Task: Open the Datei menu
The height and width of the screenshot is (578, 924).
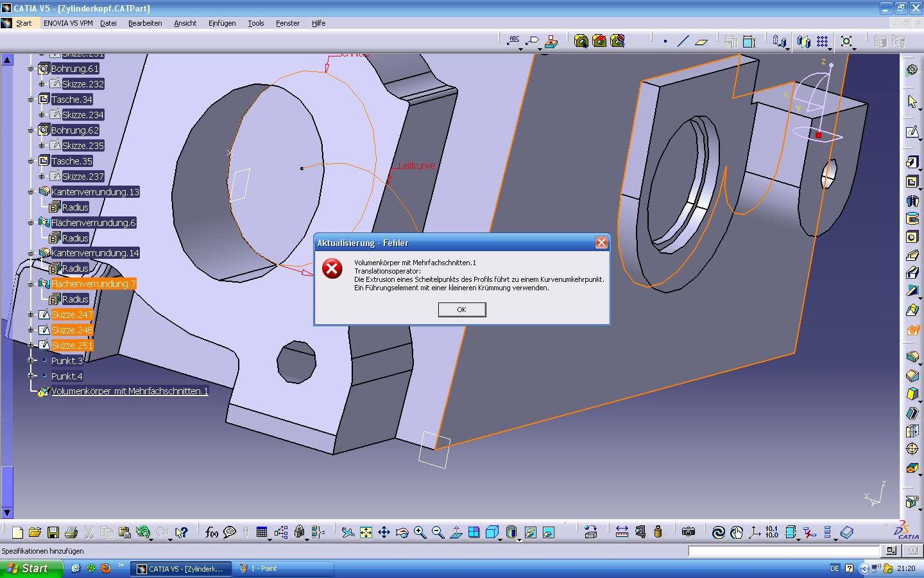Action: point(108,23)
